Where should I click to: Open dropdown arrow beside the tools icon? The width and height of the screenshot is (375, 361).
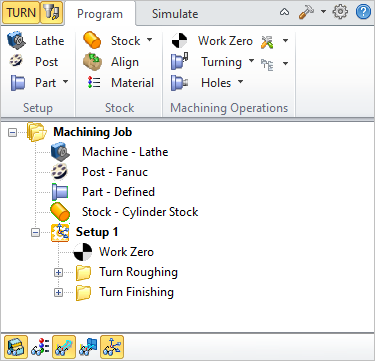click(x=285, y=41)
